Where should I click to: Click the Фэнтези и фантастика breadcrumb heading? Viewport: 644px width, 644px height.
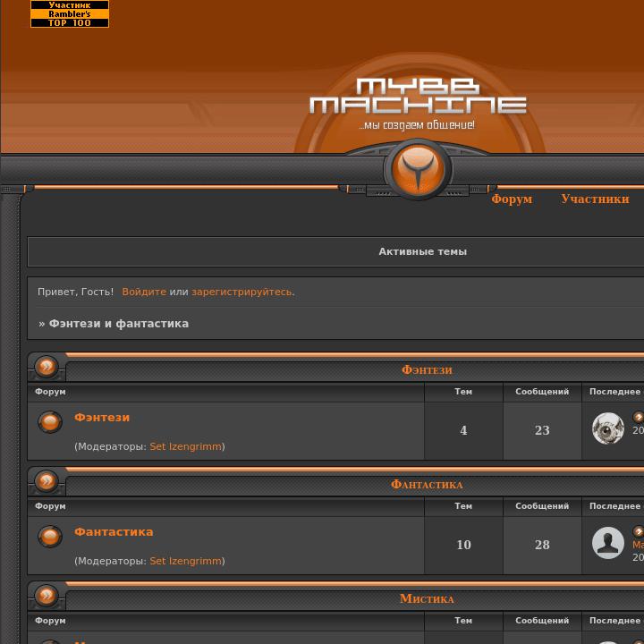point(119,324)
